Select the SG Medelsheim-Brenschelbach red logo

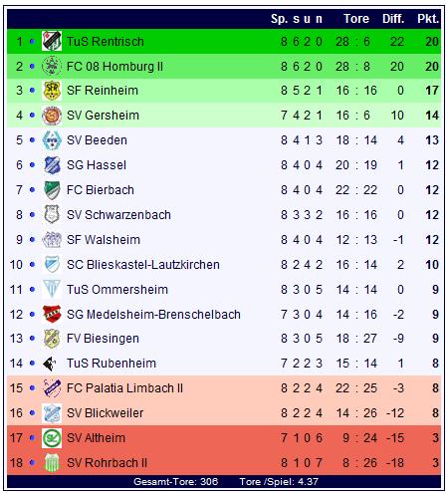pos(52,314)
